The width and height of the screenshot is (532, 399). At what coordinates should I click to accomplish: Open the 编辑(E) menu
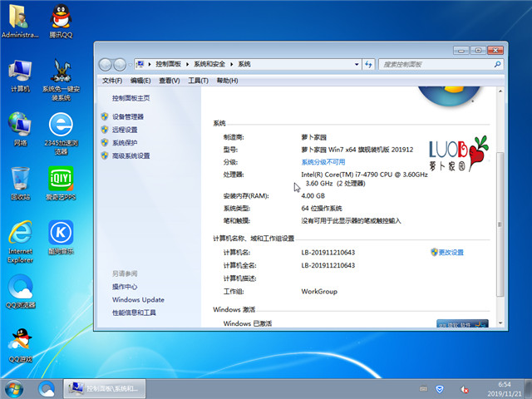click(x=140, y=81)
